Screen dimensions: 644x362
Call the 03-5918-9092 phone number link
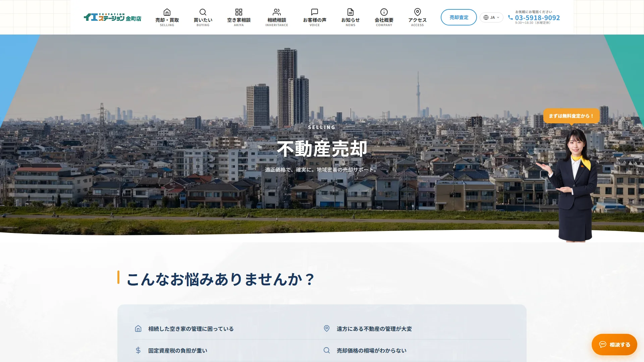click(537, 18)
